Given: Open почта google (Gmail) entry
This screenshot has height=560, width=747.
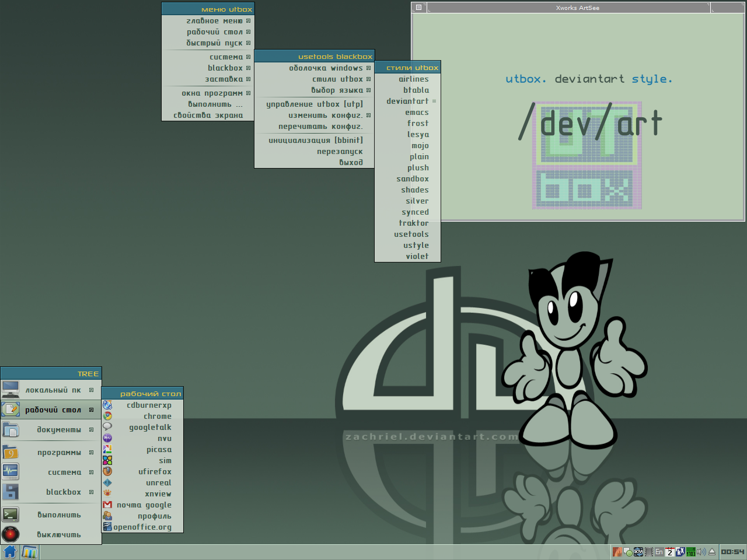Looking at the screenshot, I should coord(144,505).
